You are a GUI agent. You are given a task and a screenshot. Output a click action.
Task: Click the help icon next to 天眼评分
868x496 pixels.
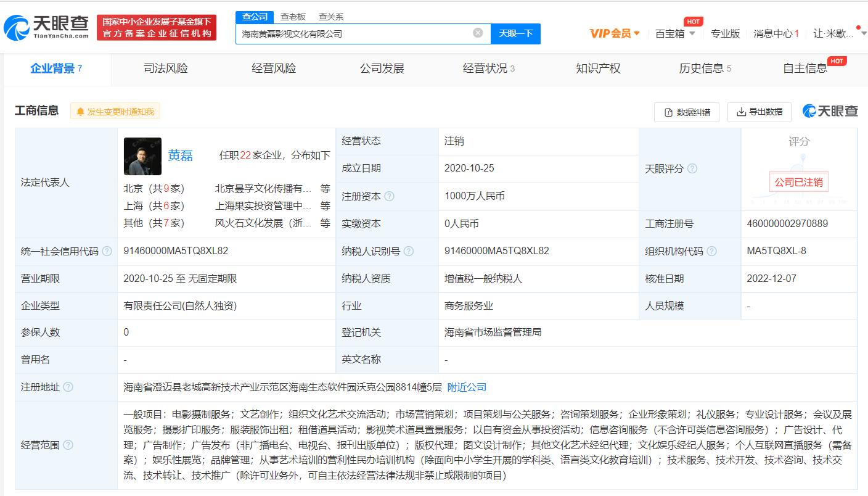[x=692, y=168]
